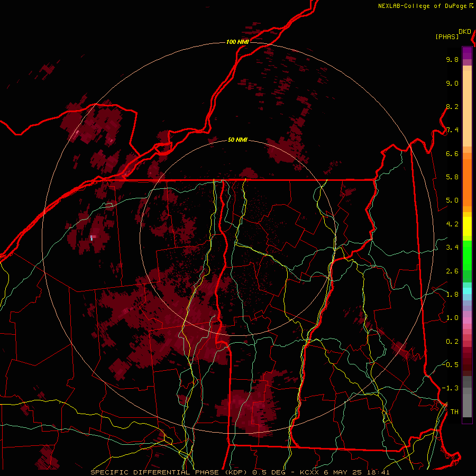Click the NEXLAB-College of DuPage credit text
The height and width of the screenshot is (476, 476).
[x=423, y=6]
